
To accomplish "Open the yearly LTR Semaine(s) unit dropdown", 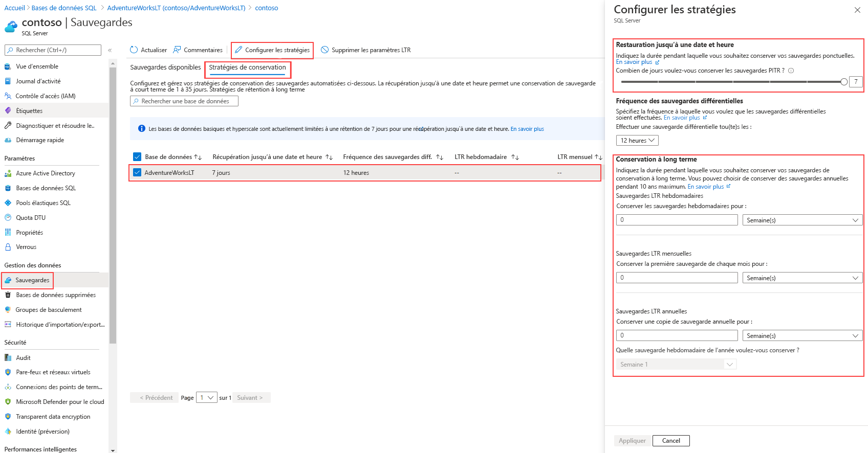I will pos(802,336).
